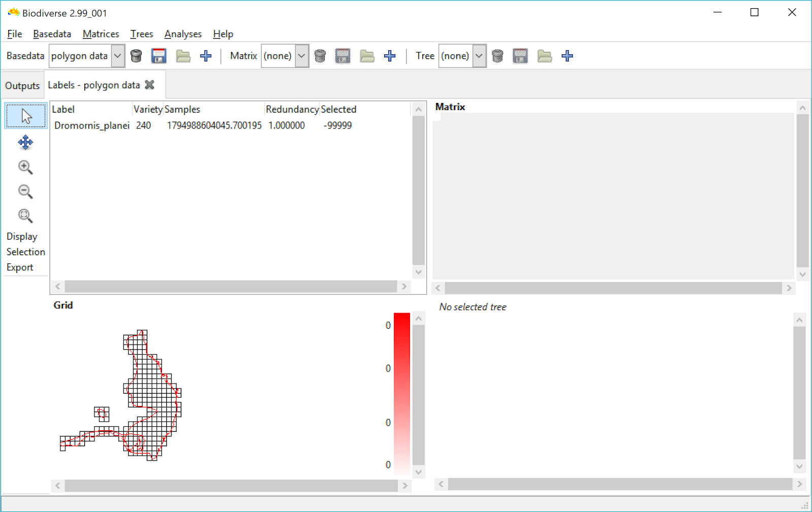The width and height of the screenshot is (812, 512).
Task: Select the zoom in tool
Action: [25, 167]
